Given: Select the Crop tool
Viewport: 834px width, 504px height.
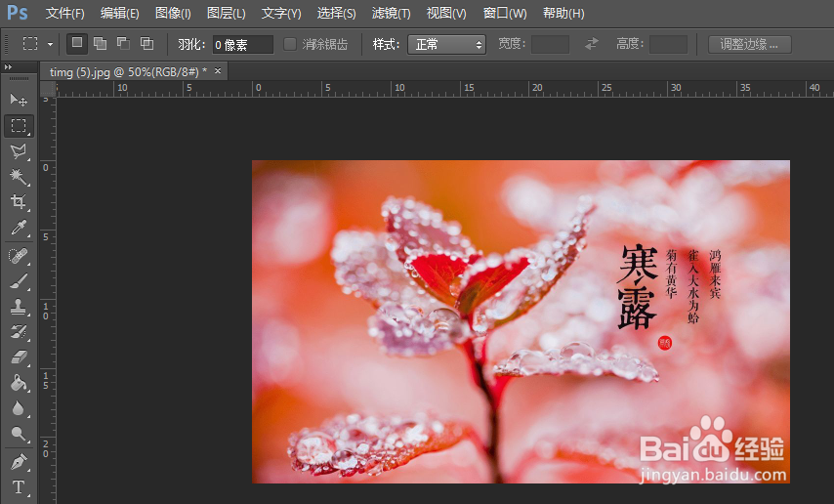Looking at the screenshot, I should tap(19, 202).
